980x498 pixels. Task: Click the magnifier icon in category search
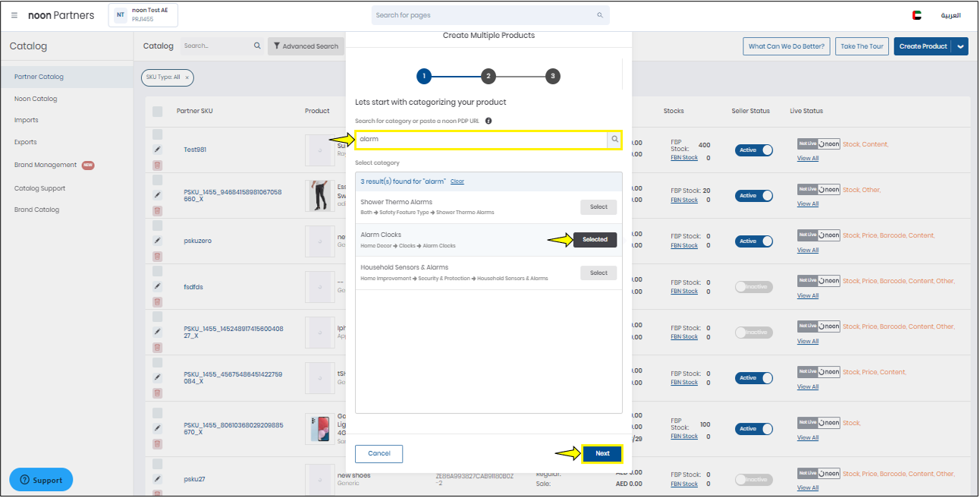(x=614, y=139)
